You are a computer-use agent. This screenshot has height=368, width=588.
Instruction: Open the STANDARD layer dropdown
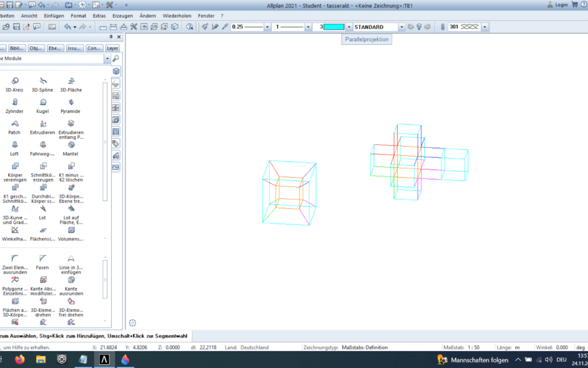click(x=401, y=27)
